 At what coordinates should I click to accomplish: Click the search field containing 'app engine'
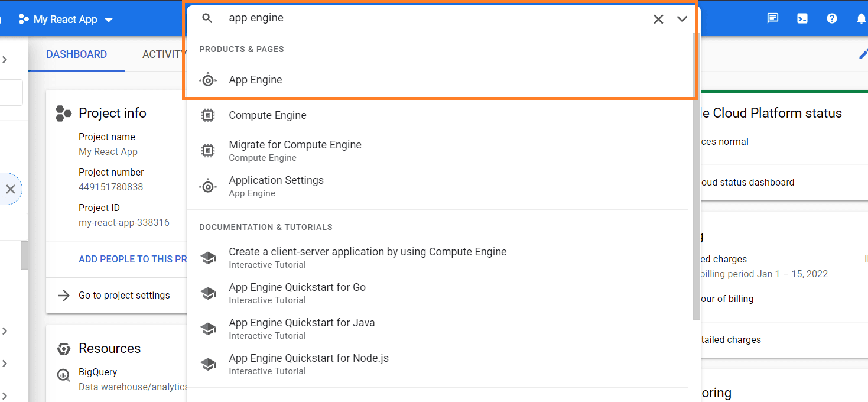[x=436, y=18]
